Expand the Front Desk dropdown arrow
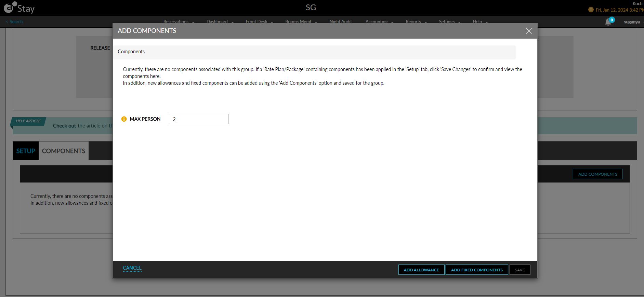The width and height of the screenshot is (644, 297). [272, 22]
